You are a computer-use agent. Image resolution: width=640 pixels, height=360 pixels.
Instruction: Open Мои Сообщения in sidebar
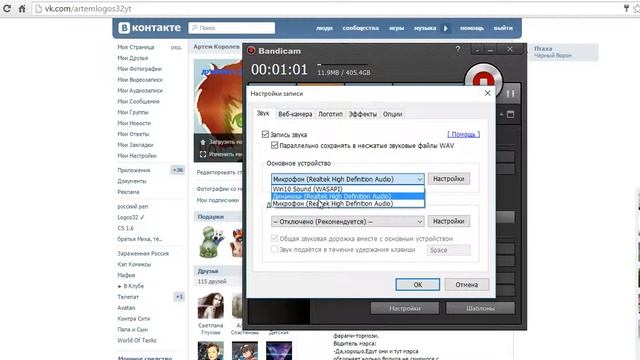pos(138,101)
